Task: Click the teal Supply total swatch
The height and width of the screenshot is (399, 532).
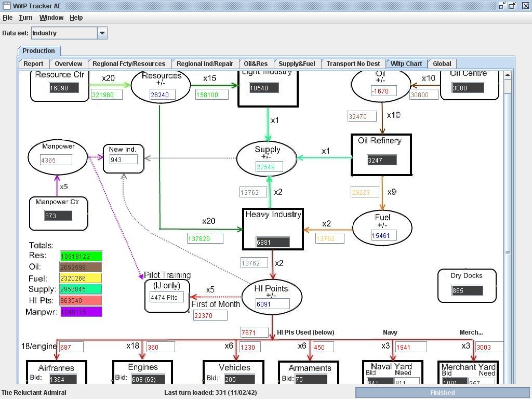Action: pos(81,289)
